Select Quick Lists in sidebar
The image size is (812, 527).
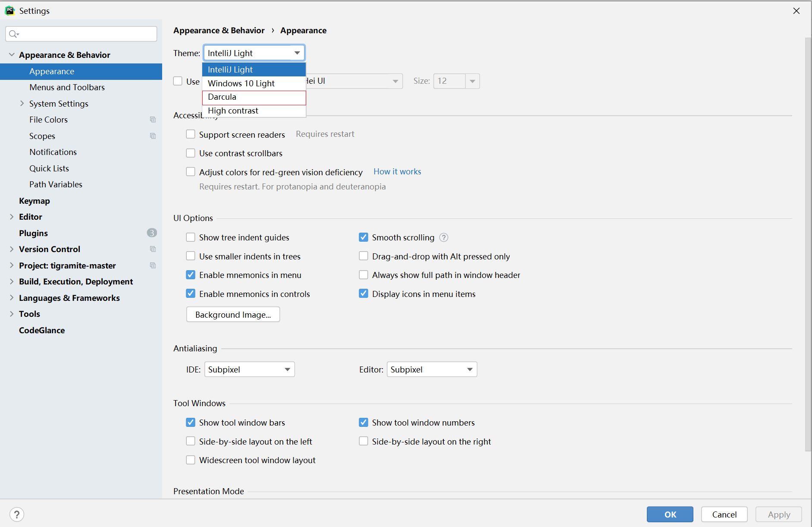coord(49,168)
